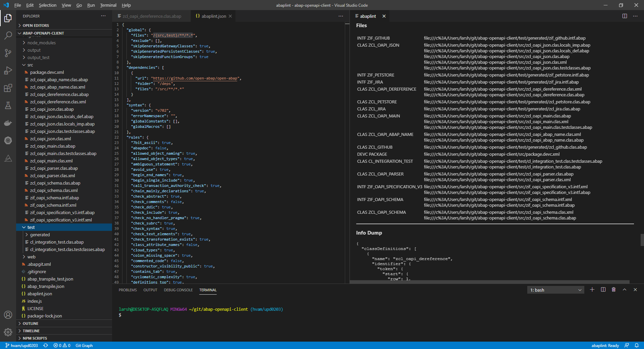Open the Docker extension panel
The height and width of the screenshot is (349, 644).
[8, 123]
